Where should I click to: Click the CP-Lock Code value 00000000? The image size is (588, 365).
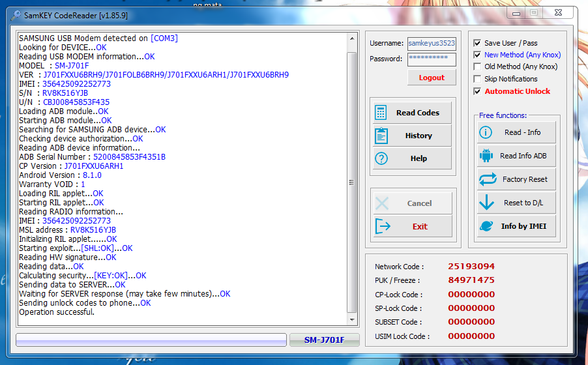pyautogui.click(x=471, y=295)
